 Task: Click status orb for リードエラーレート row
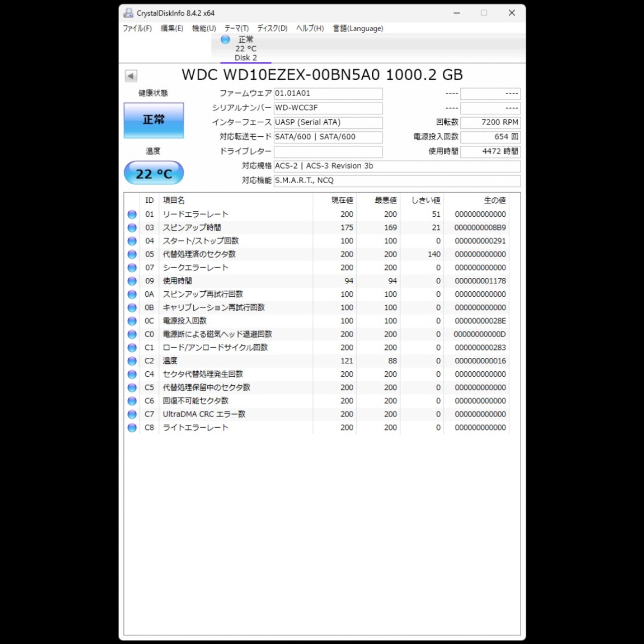point(132,214)
